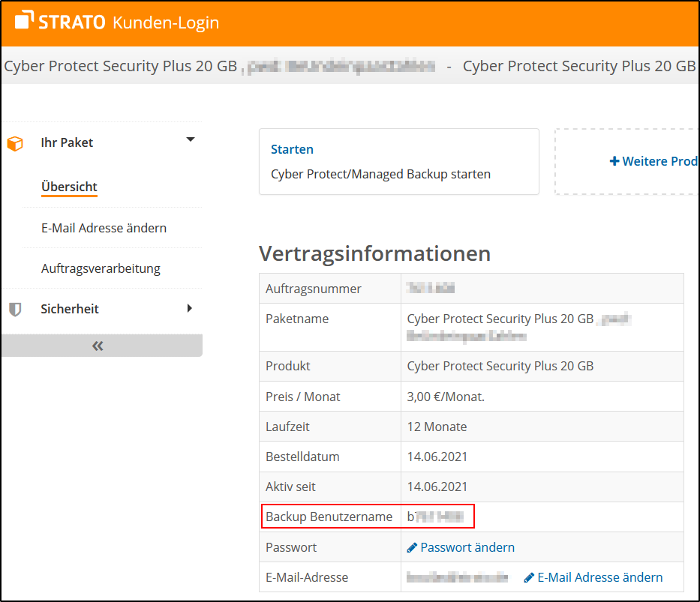Click the highlighted Backup Benutzername row
This screenshot has height=602, width=700.
tap(367, 516)
